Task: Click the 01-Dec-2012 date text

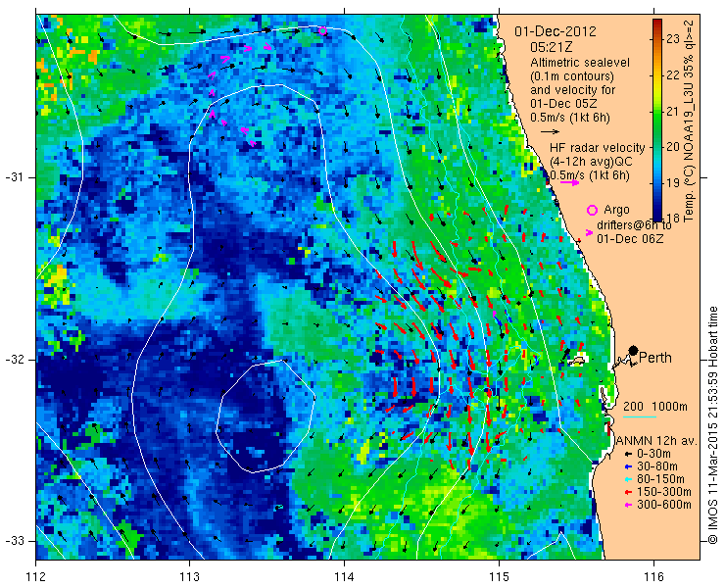Action: (x=556, y=31)
